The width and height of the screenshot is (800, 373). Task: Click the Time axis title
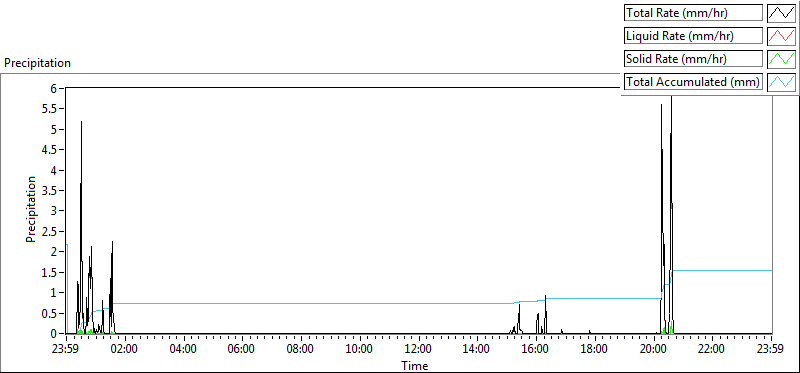point(414,365)
